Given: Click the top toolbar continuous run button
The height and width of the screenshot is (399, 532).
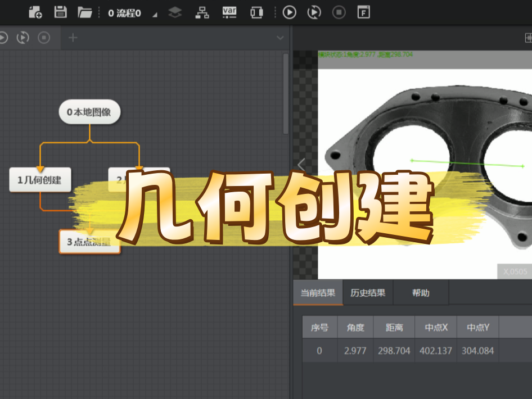Looking at the screenshot, I should click(x=315, y=12).
